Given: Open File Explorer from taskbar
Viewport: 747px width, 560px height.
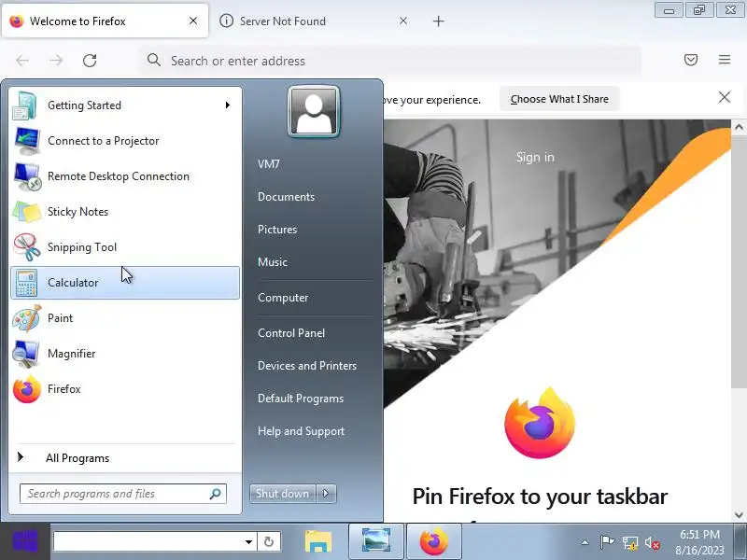Looking at the screenshot, I should [x=318, y=541].
